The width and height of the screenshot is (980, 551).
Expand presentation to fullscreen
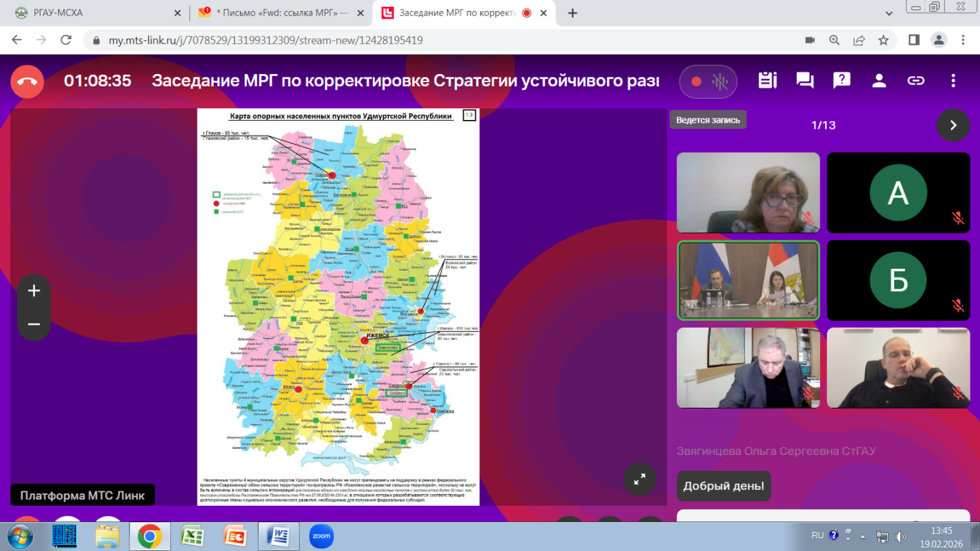pos(639,479)
